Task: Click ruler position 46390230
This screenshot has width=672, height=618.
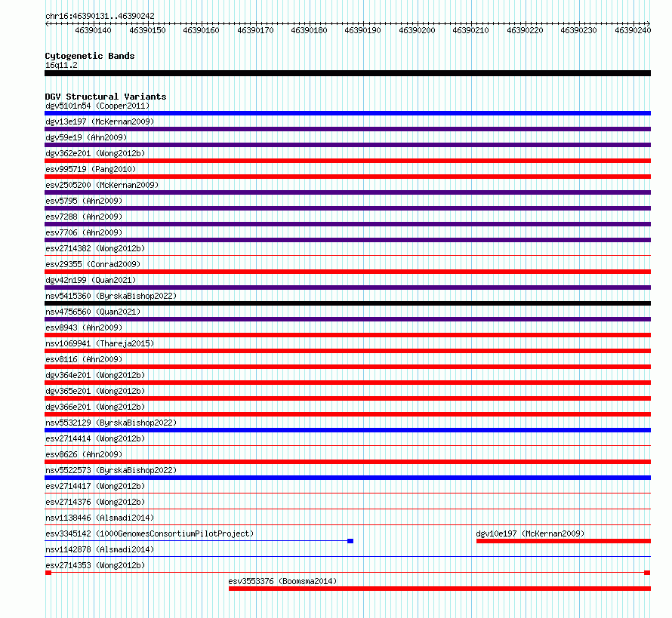Action: (578, 30)
